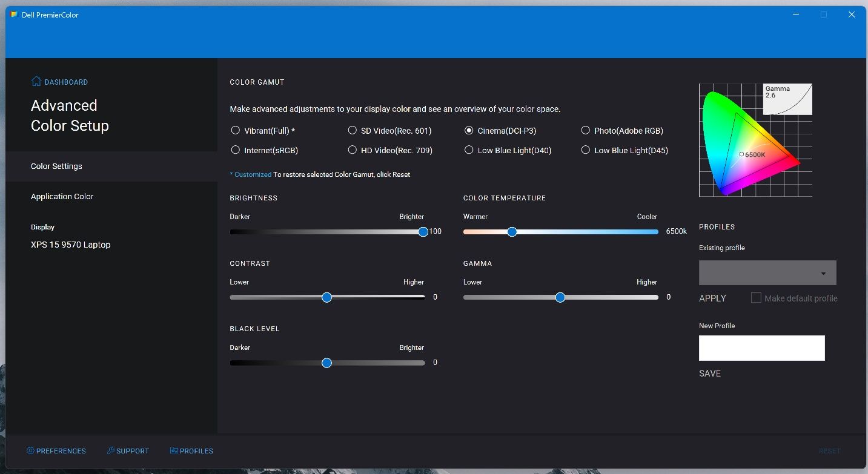Open the Existing profile dropdown
The height and width of the screenshot is (474, 868).
767,273
